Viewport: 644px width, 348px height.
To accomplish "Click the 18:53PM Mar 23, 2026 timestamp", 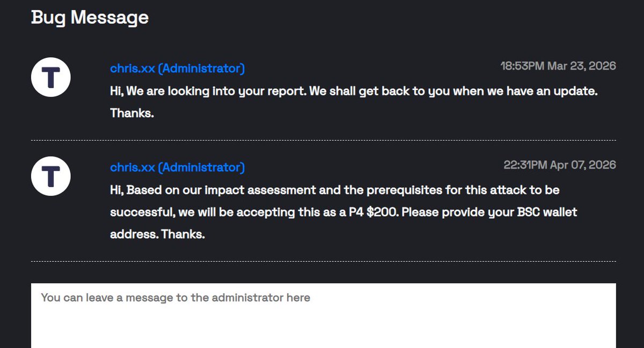I will (558, 66).
